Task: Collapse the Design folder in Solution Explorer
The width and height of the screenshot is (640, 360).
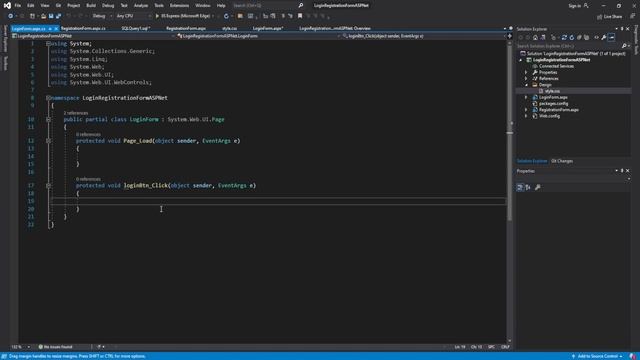Action: click(x=526, y=85)
